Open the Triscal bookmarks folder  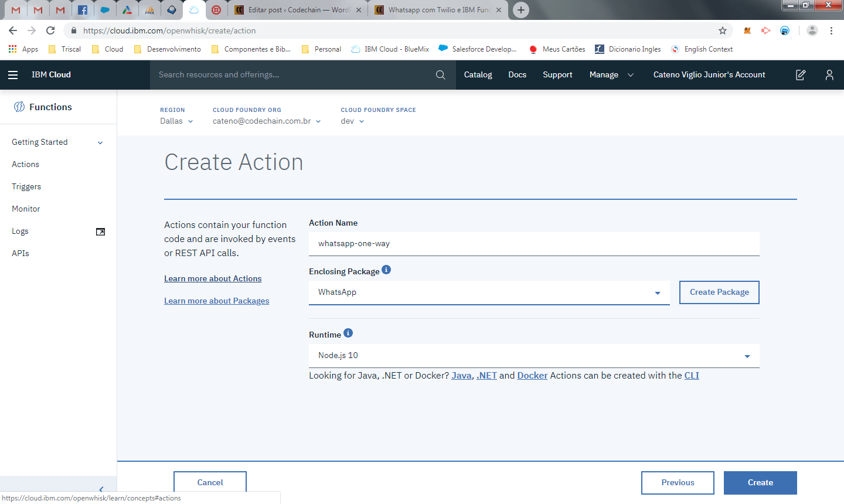tap(64, 49)
